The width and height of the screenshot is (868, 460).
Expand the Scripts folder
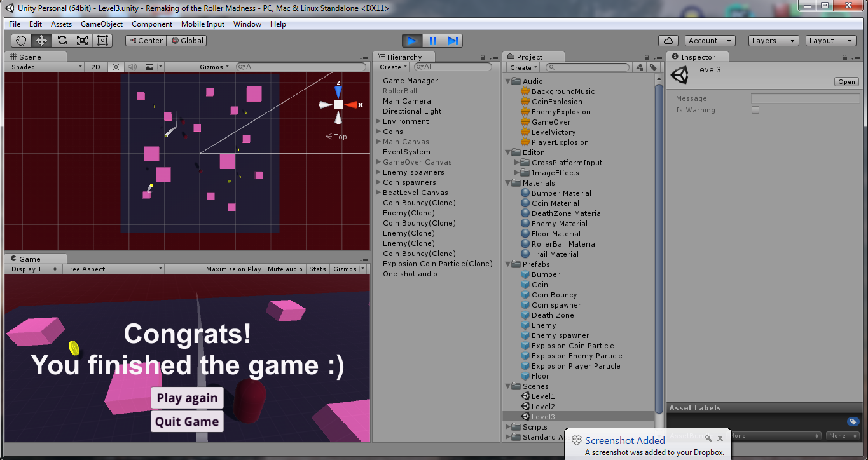508,427
